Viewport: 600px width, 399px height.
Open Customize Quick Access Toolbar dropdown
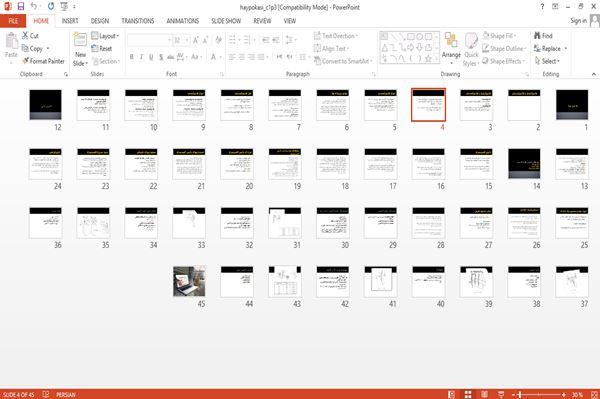point(74,7)
